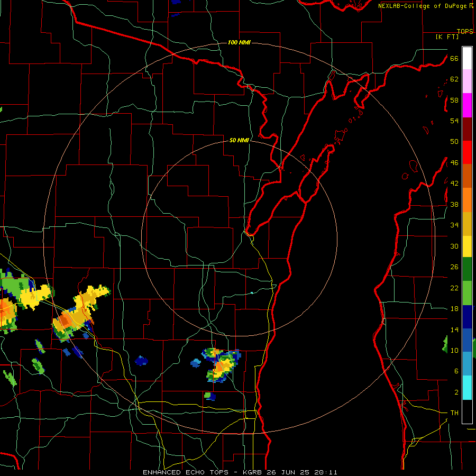Click the yellow swatch between 34 and 30

[467, 246]
